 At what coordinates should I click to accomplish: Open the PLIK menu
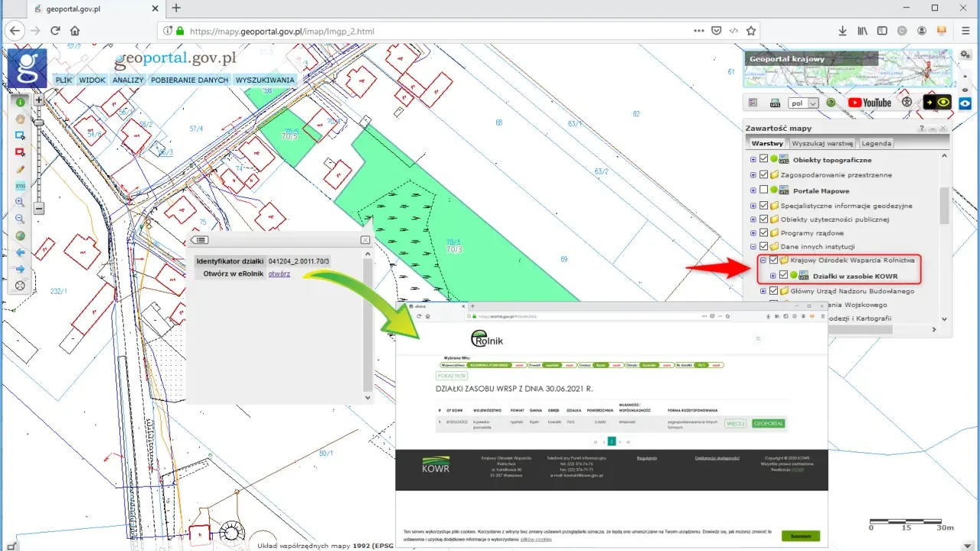[x=64, y=80]
